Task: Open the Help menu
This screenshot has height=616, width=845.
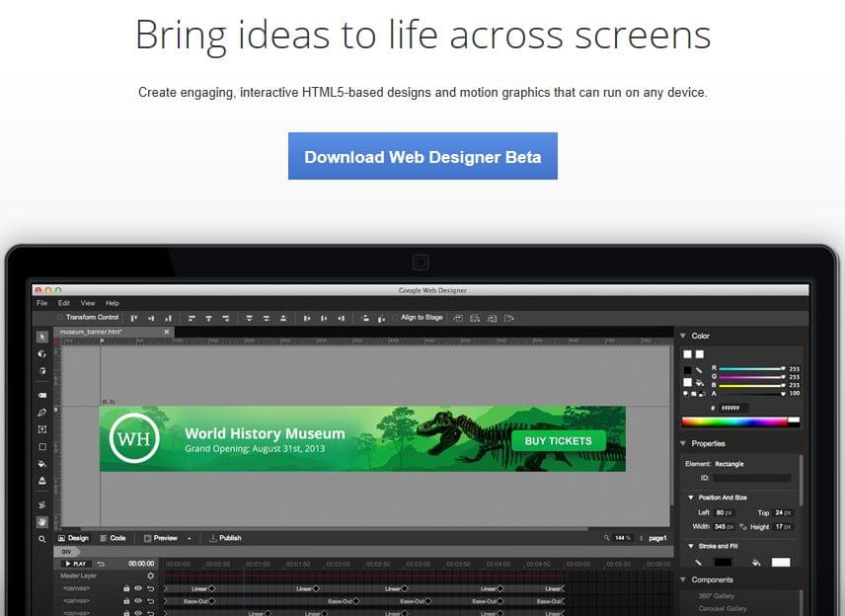Action: 113,303
